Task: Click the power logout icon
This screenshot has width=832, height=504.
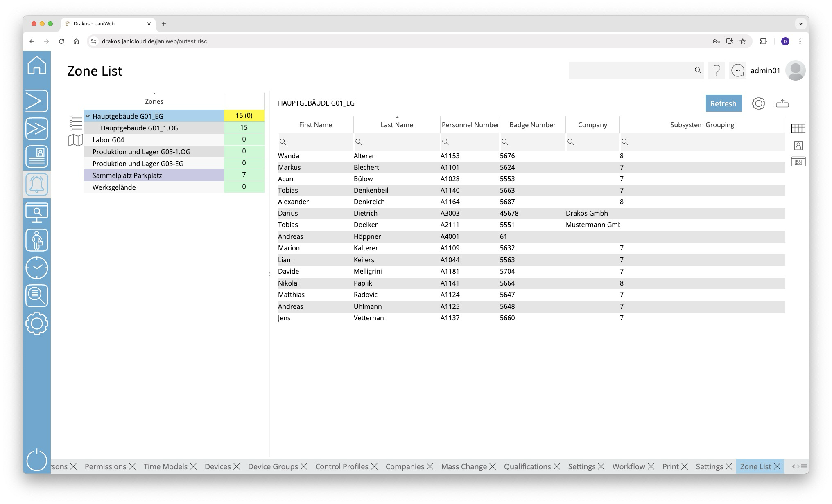Action: pyautogui.click(x=37, y=460)
